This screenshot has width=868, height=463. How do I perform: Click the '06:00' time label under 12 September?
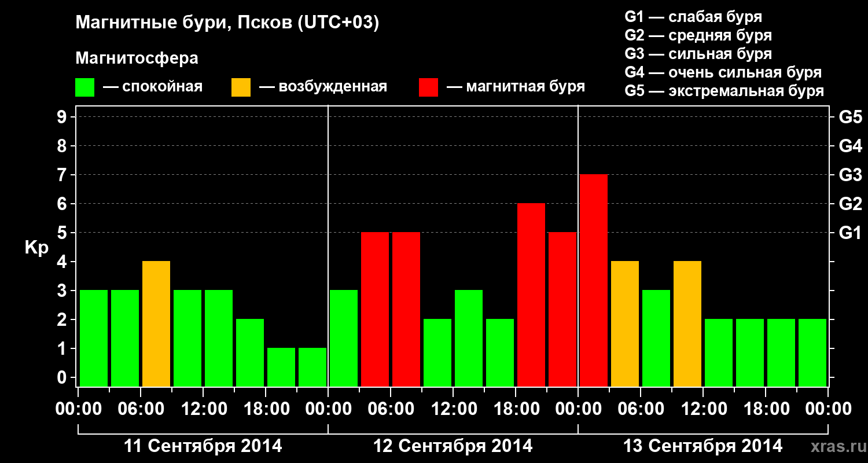[x=391, y=409]
